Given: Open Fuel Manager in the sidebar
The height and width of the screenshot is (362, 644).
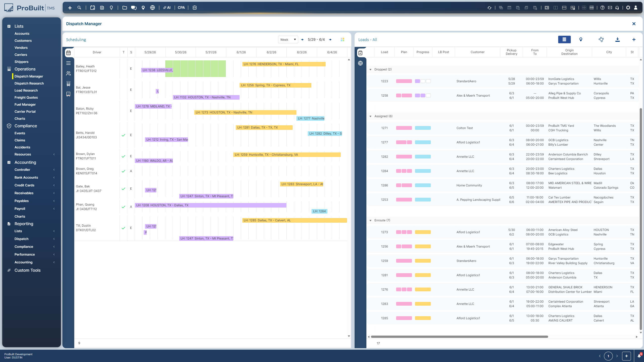Looking at the screenshot, I should (x=25, y=104).
